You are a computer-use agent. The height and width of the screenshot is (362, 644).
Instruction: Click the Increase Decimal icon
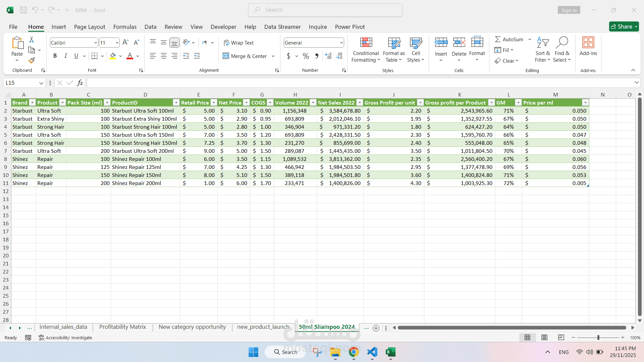point(328,56)
